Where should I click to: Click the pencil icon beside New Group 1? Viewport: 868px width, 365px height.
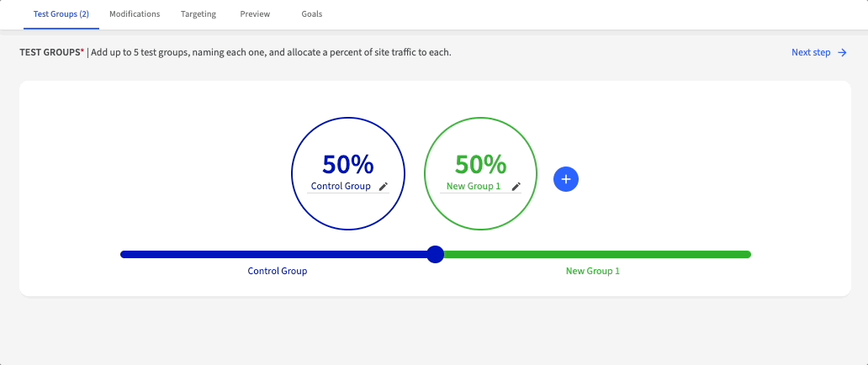pyautogui.click(x=516, y=187)
